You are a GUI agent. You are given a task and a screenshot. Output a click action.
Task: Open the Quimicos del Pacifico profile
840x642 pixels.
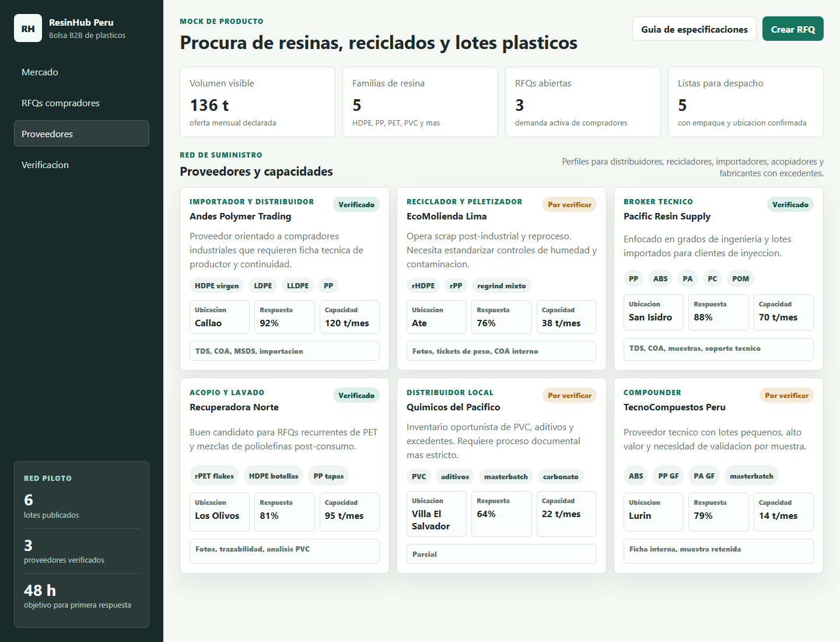pos(453,407)
